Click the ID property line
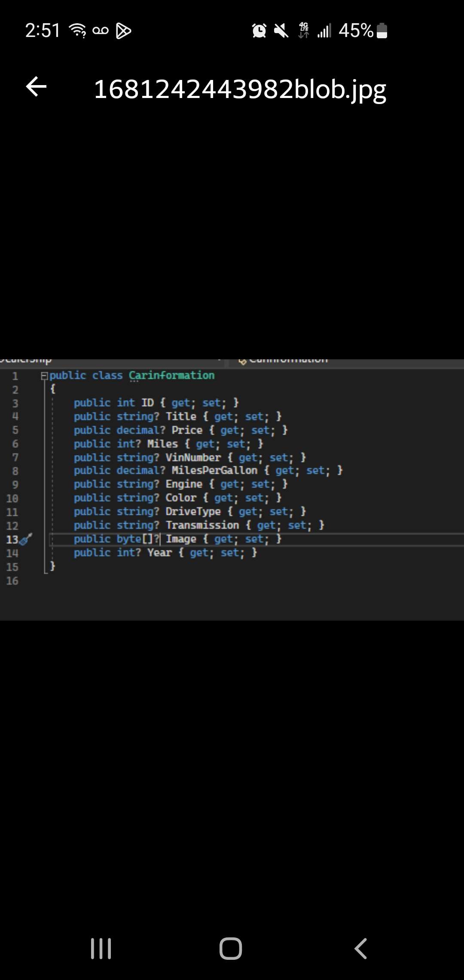Viewport: 464px width, 980px height. [x=156, y=403]
